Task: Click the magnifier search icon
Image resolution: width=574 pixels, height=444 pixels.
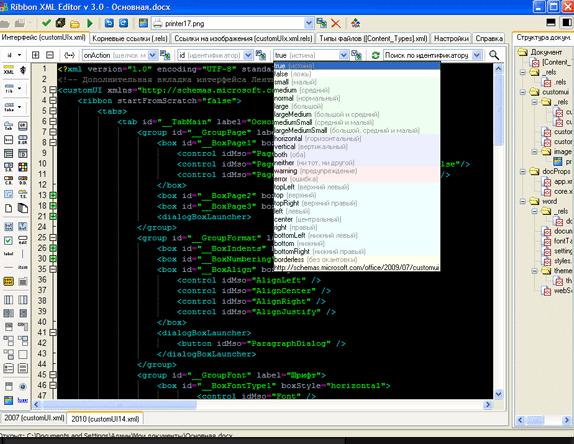Action: point(494,55)
